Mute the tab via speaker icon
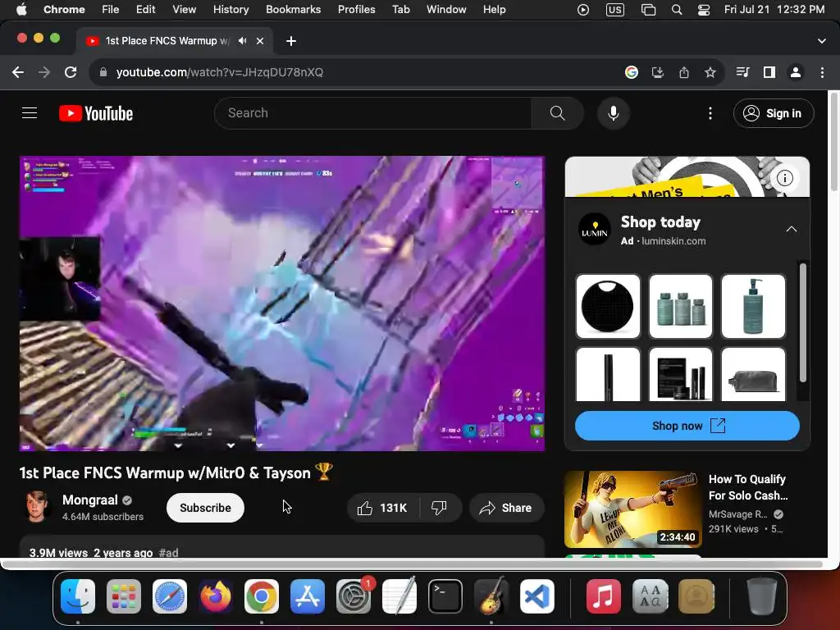 point(243,41)
